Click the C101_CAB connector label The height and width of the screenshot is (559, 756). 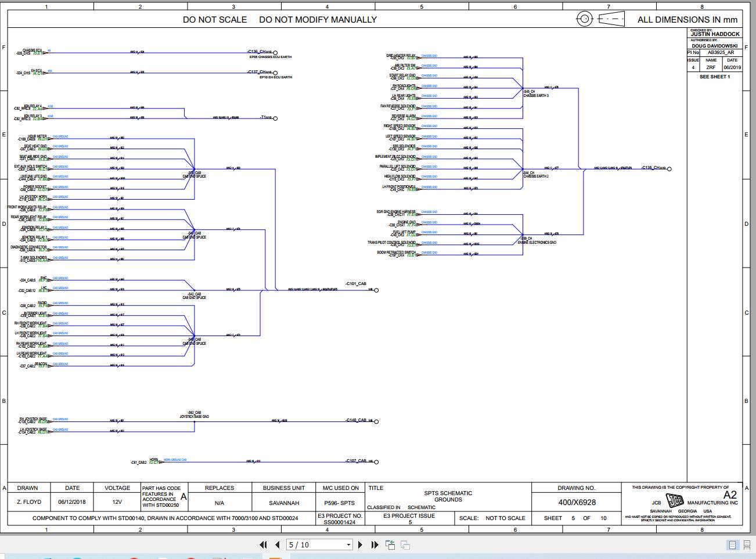click(355, 284)
